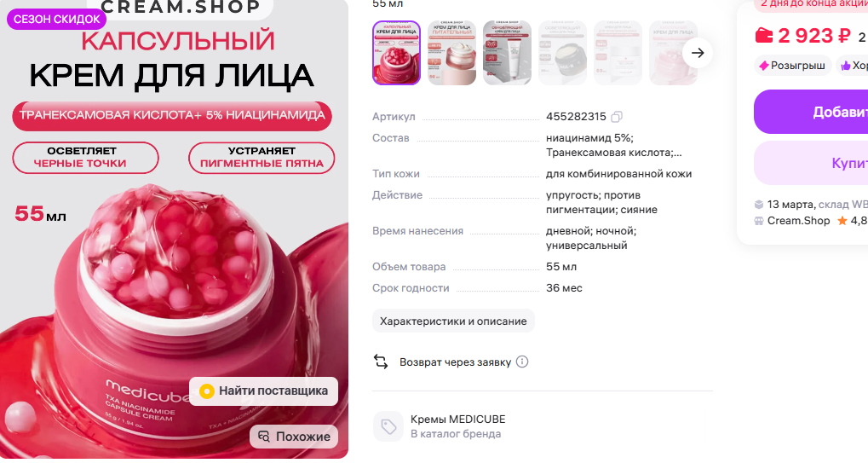Click the next-thumbnails arrow button
Viewport: 868px width, 463px height.
coord(698,53)
